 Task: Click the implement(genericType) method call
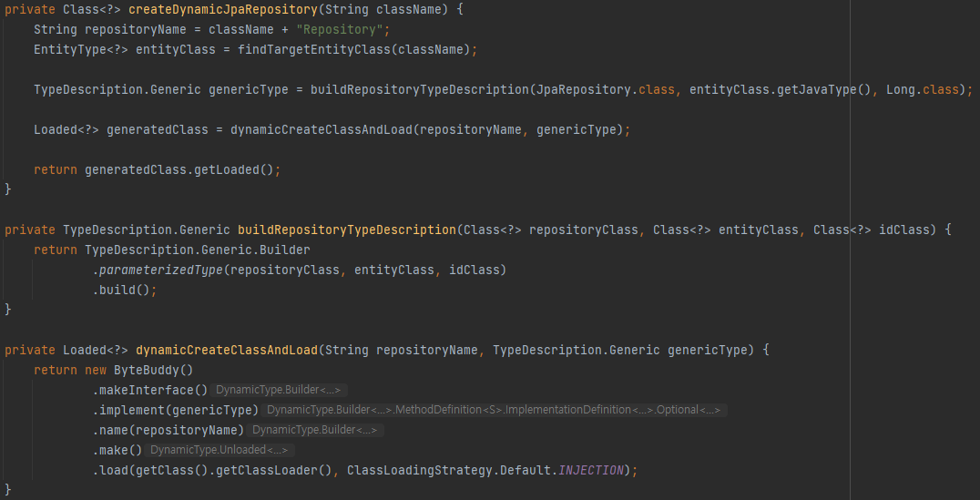176,409
